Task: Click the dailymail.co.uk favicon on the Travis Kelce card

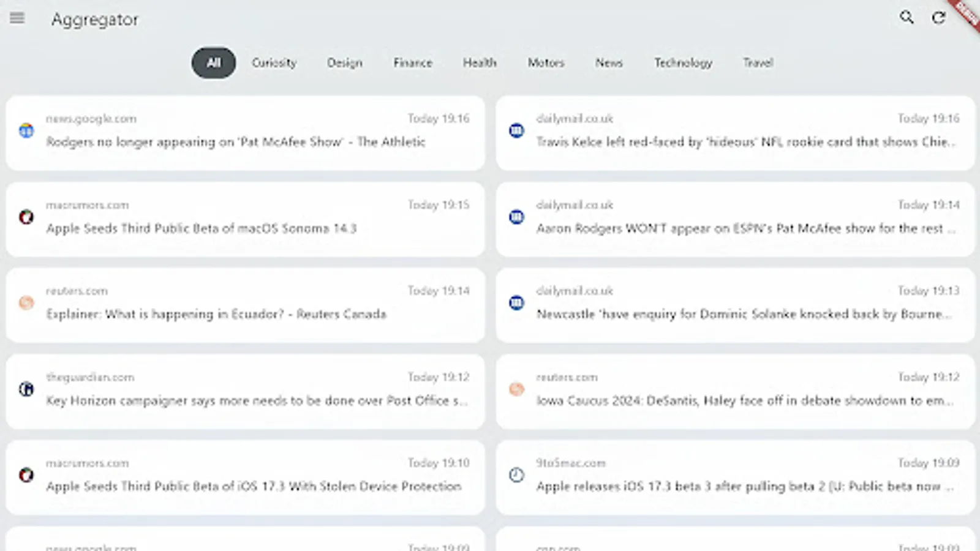Action: tap(516, 130)
